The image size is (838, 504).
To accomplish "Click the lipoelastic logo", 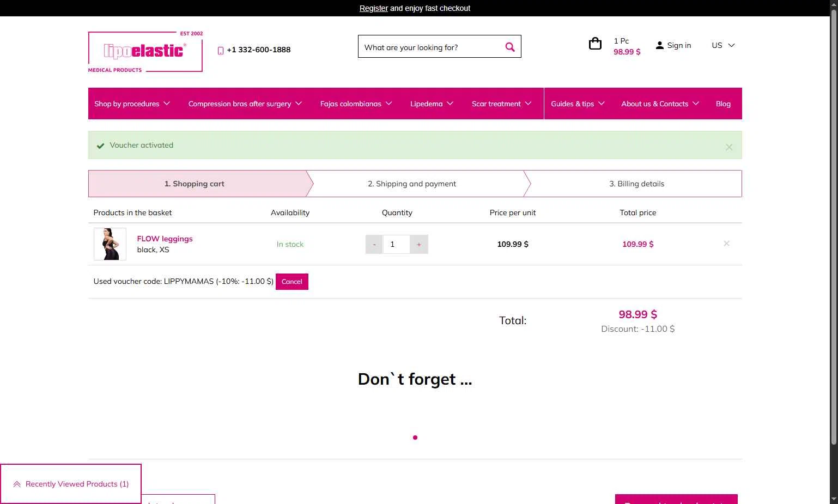I will pyautogui.click(x=145, y=52).
